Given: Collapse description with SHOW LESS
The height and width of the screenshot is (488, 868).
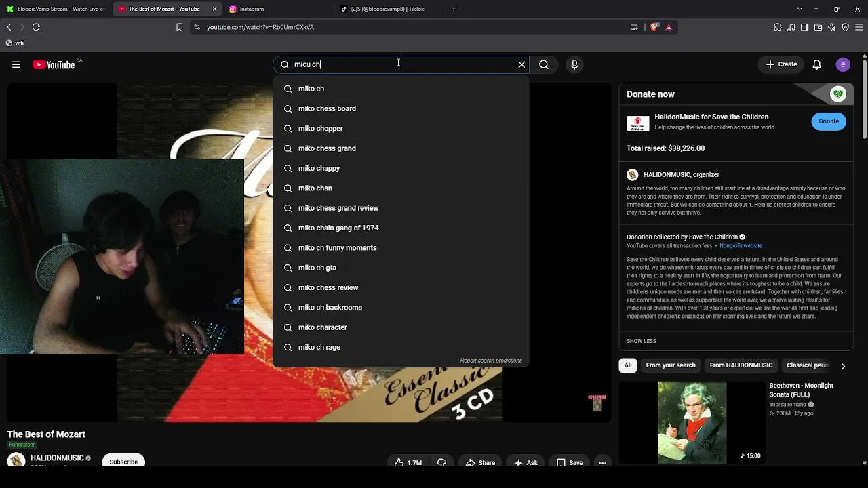Looking at the screenshot, I should pos(642,341).
